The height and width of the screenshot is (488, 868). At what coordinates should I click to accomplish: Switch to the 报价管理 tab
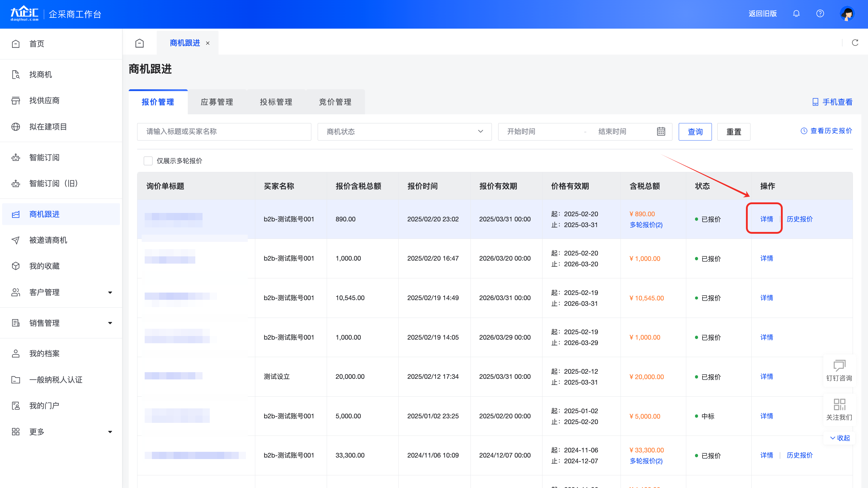tap(158, 102)
